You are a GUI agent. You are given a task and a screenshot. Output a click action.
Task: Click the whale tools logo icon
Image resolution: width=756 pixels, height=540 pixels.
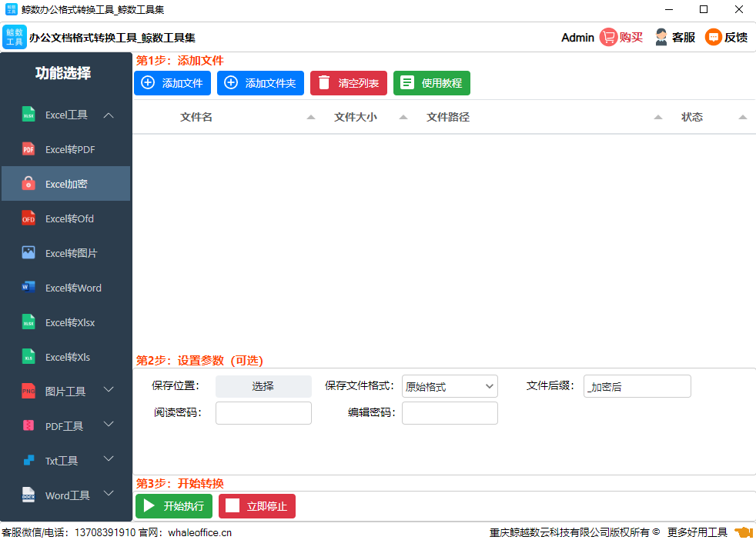click(15, 37)
